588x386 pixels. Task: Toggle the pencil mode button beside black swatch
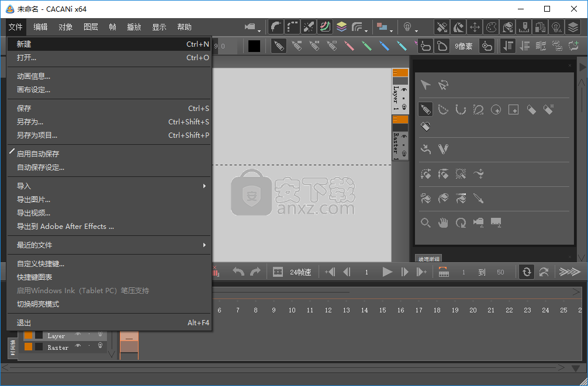(279, 46)
